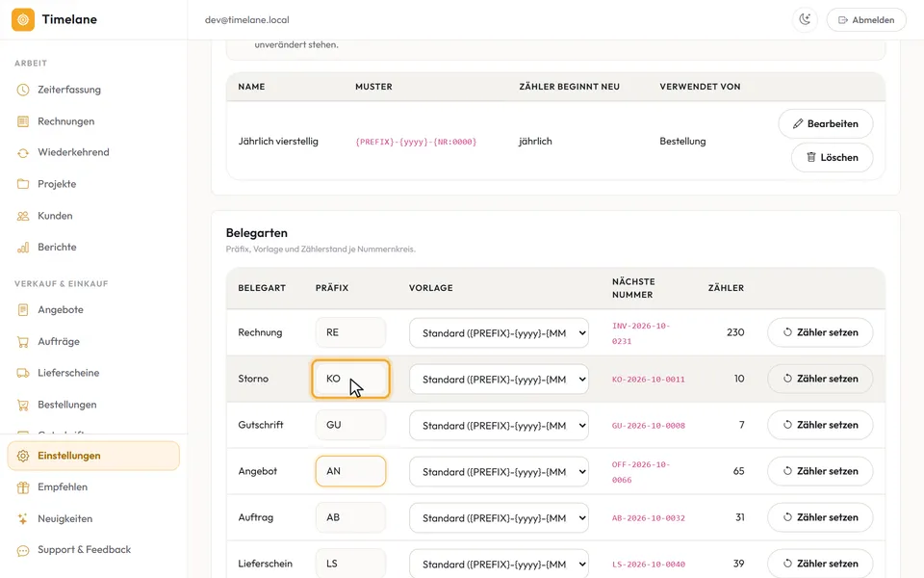Viewport: 924px width, 578px height.
Task: Open Vorlage dropdown for Angebot
Action: pyautogui.click(x=500, y=472)
